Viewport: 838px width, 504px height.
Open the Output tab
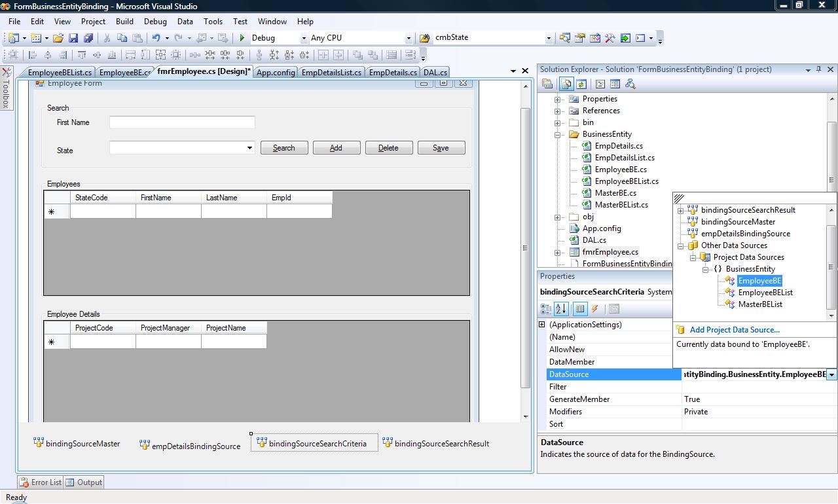coord(84,482)
